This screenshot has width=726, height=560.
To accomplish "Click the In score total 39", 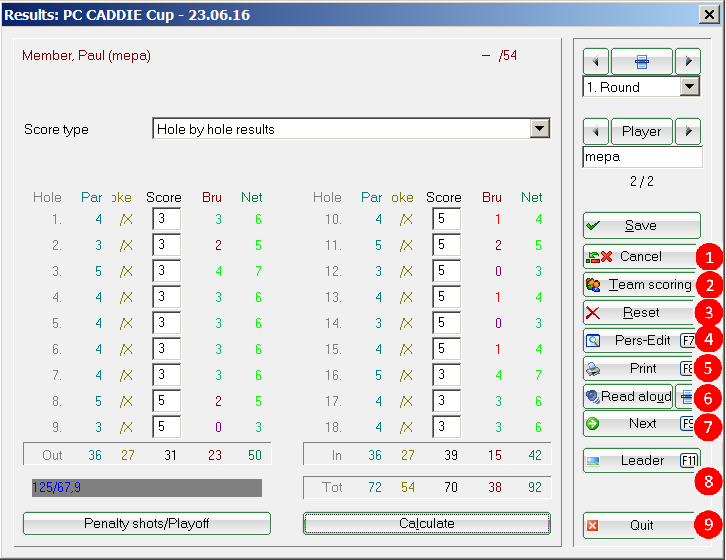I will coord(451,455).
